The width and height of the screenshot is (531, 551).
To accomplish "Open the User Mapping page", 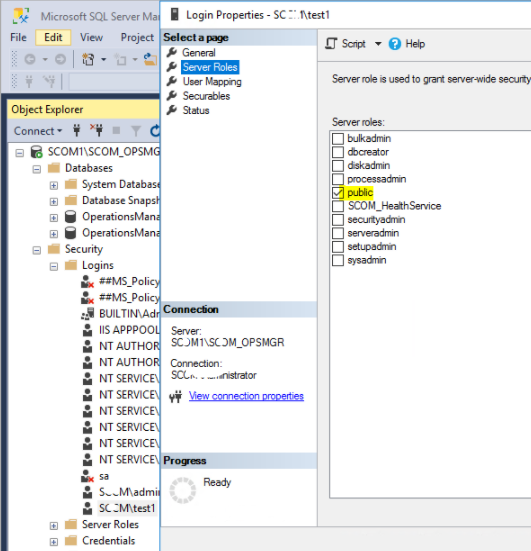I will [212, 82].
